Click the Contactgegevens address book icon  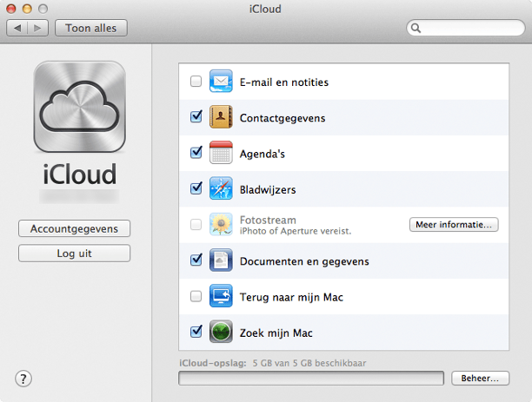click(221, 117)
